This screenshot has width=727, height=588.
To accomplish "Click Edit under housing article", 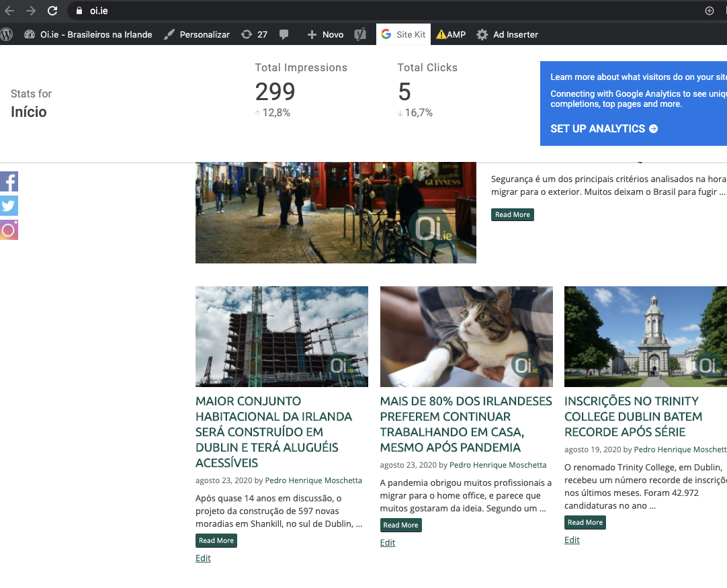I will tap(203, 558).
